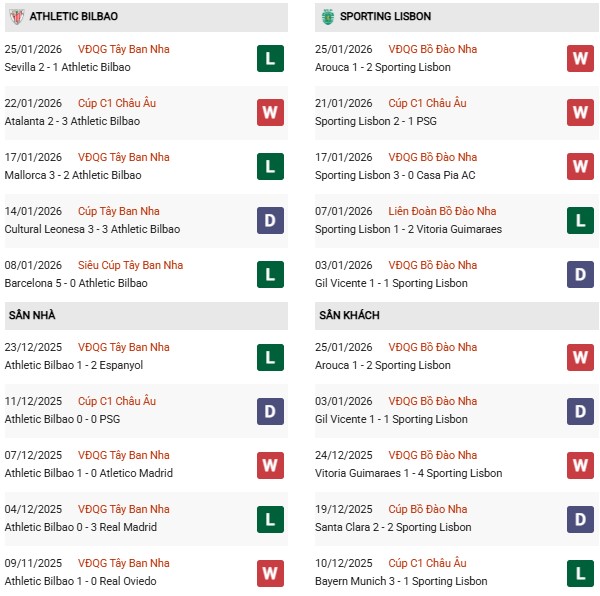Click the Athletic Bilbao club crest icon

point(16,17)
